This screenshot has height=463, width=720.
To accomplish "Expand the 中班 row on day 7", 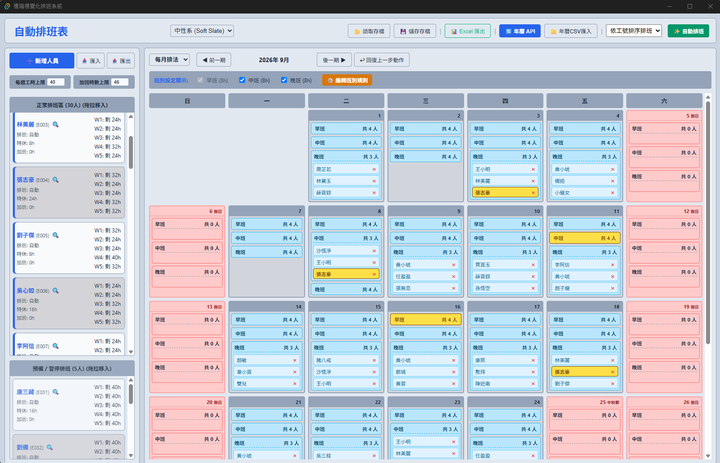I will pos(267,238).
